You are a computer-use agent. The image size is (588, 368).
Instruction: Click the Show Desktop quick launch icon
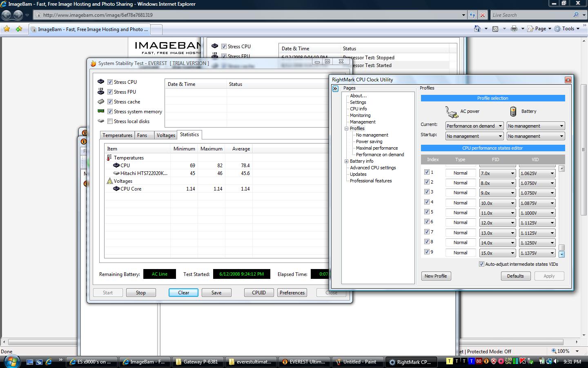coord(29,362)
